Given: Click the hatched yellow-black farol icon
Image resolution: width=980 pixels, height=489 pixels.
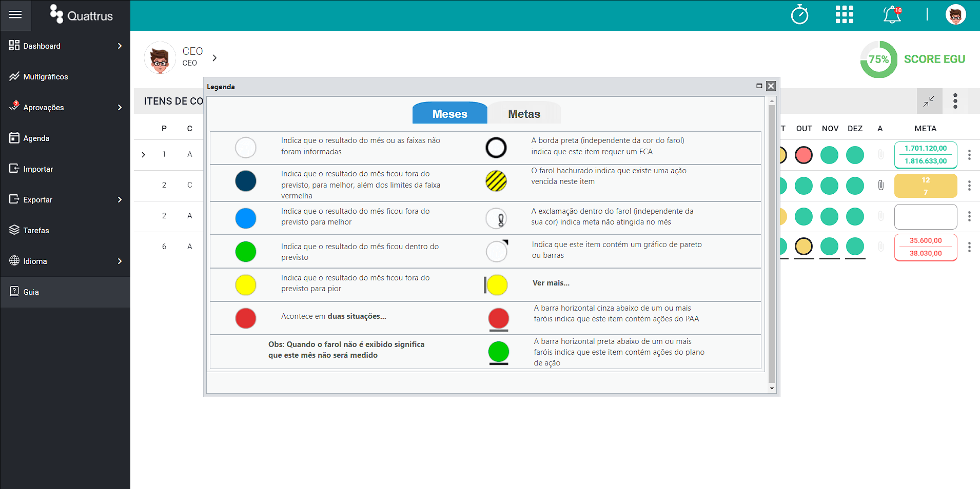Looking at the screenshot, I should click(496, 181).
